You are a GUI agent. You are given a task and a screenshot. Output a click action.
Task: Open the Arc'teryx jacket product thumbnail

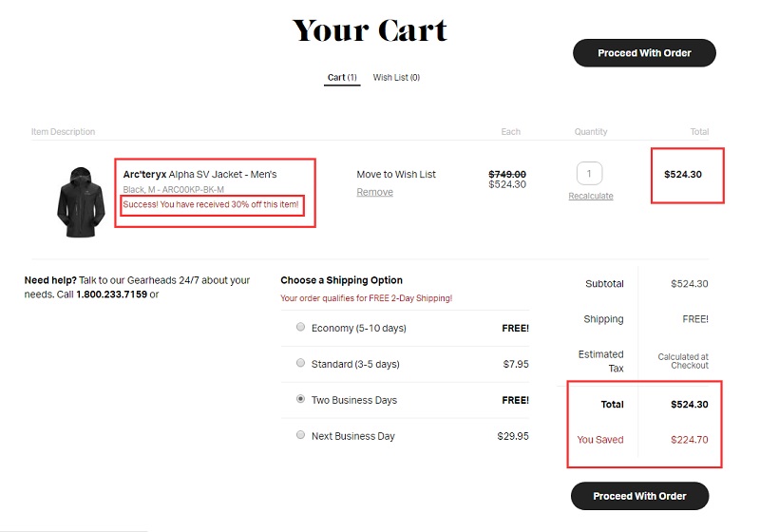[81, 202]
